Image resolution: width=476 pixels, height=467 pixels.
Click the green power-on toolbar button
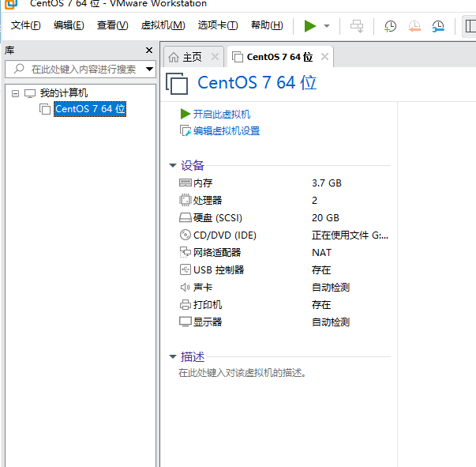coord(310,26)
